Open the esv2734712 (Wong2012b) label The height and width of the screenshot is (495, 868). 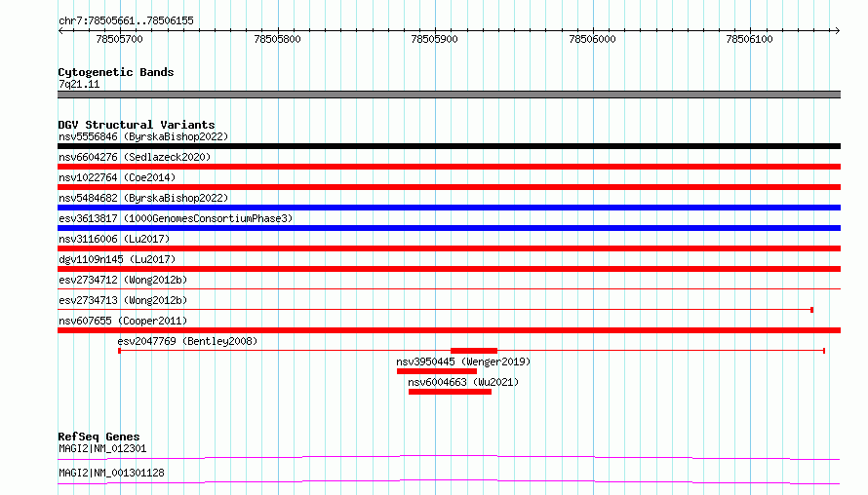click(x=123, y=280)
